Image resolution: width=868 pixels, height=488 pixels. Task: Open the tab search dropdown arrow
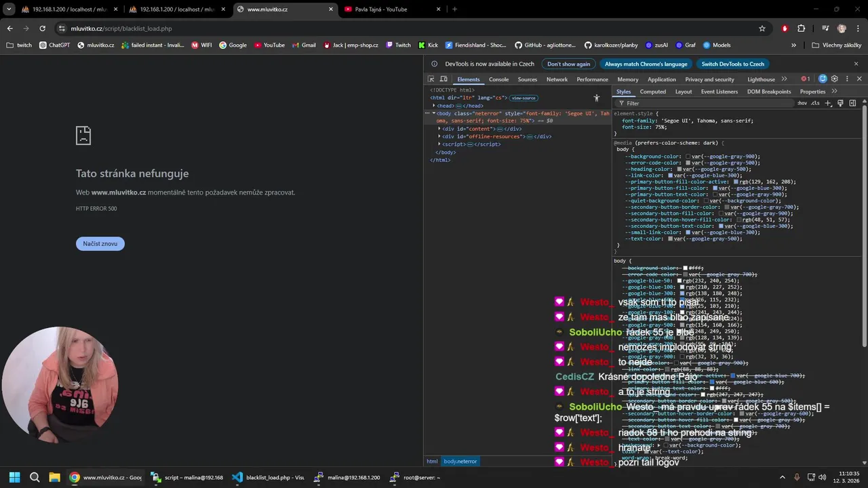tap(8, 9)
